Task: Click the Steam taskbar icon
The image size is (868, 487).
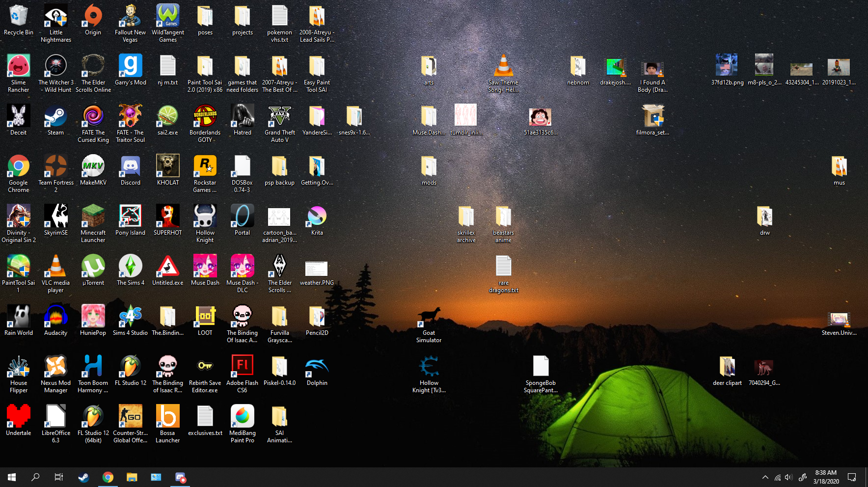Action: tap(83, 477)
